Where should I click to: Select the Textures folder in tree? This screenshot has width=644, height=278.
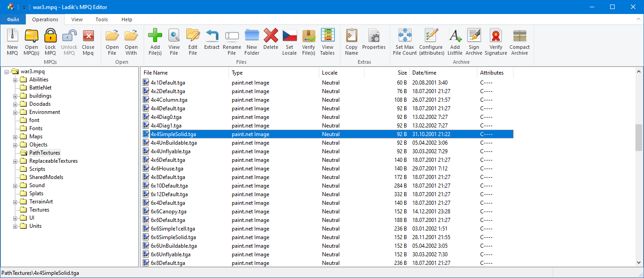click(x=39, y=210)
